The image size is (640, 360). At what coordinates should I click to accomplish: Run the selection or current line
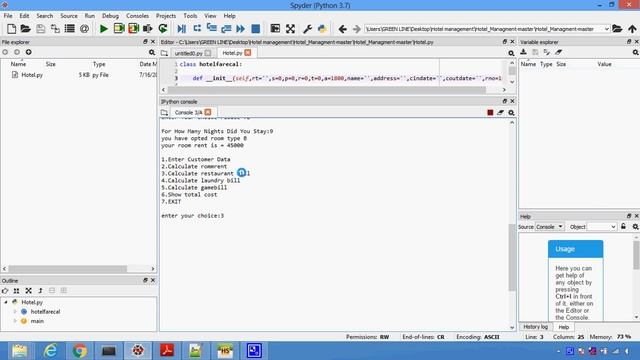pyautogui.click(x=148, y=29)
